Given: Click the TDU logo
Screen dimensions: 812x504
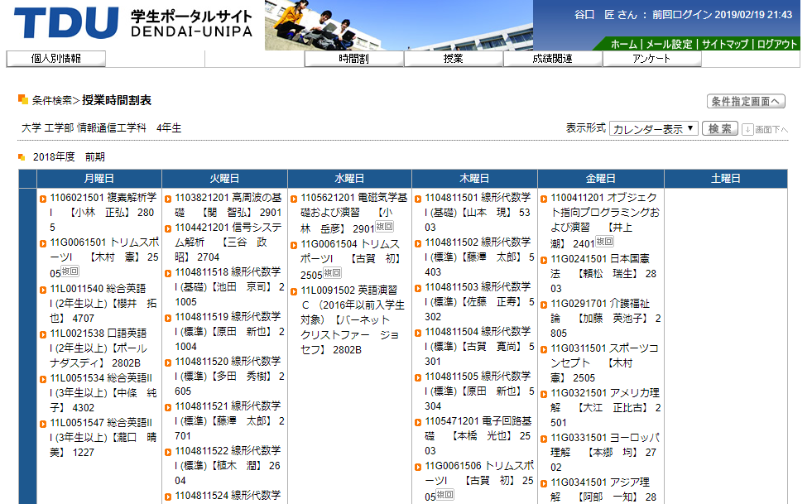Looking at the screenshot, I should pos(66,23).
